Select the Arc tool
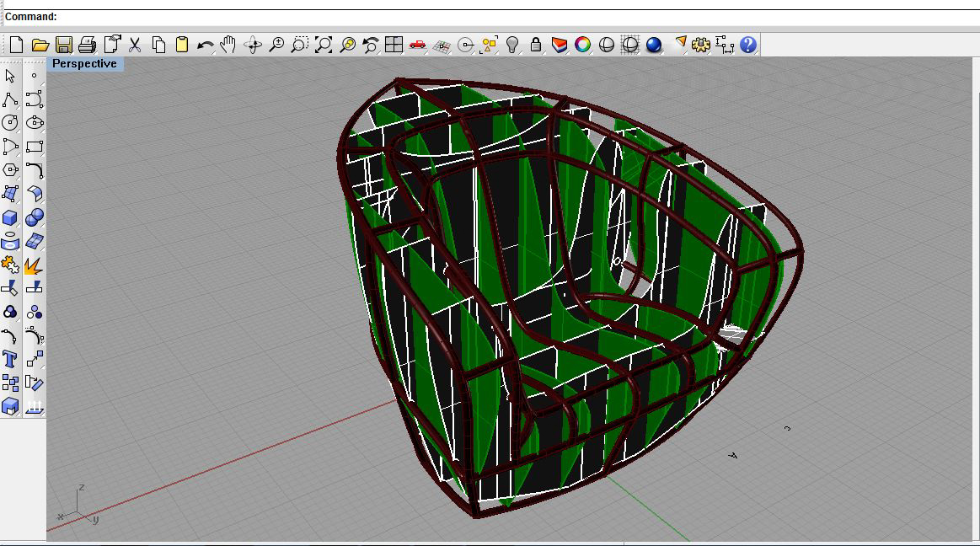 pyautogui.click(x=10, y=147)
